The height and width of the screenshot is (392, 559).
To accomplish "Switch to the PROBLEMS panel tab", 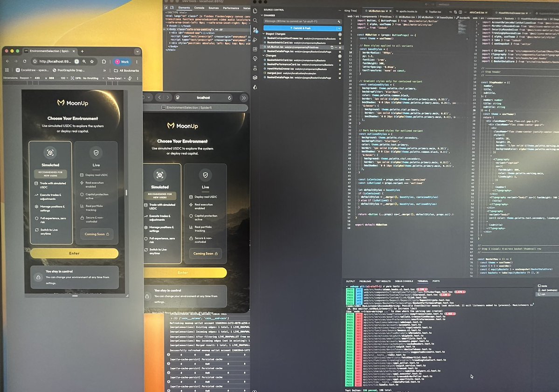I will 365,281.
